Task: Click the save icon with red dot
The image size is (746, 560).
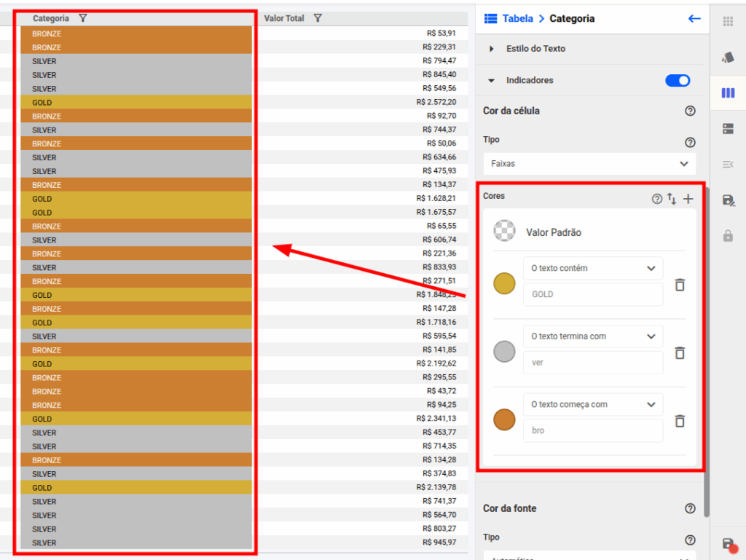Action: 728,544
